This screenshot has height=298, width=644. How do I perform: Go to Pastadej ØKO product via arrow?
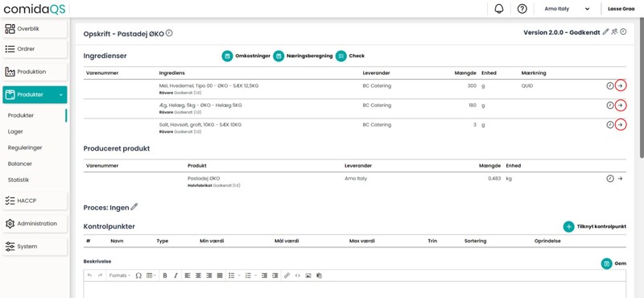pos(620,178)
